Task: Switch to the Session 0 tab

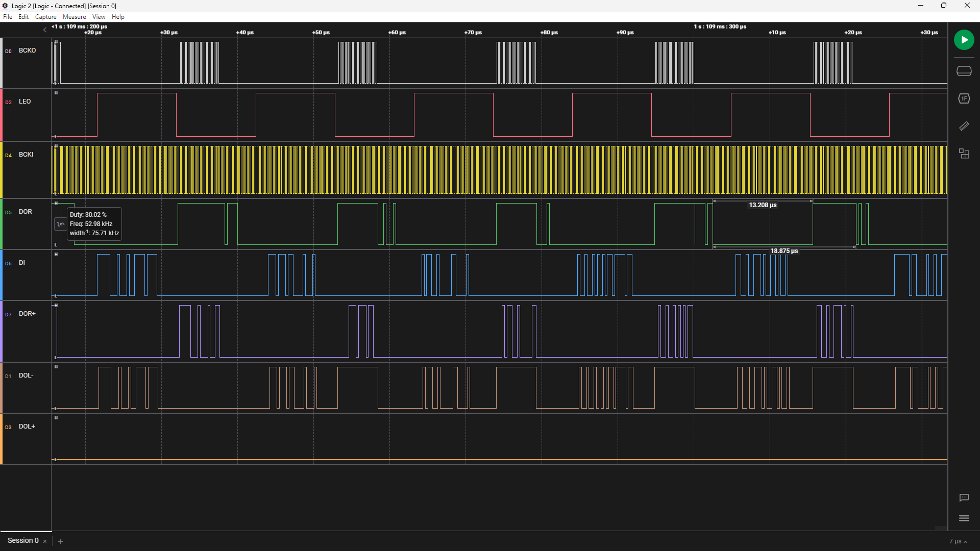Action: point(23,541)
